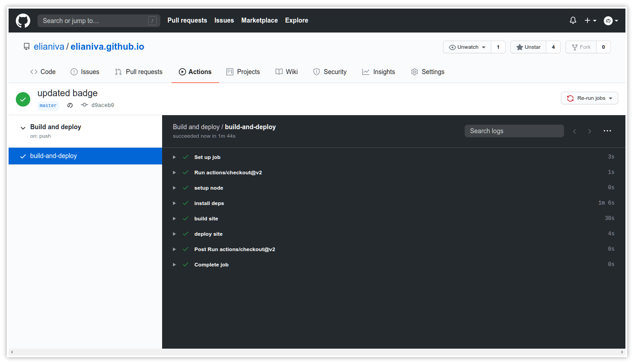This screenshot has height=364, width=634.
Task: Click the commit hash d9aceb0
Action: click(x=103, y=105)
